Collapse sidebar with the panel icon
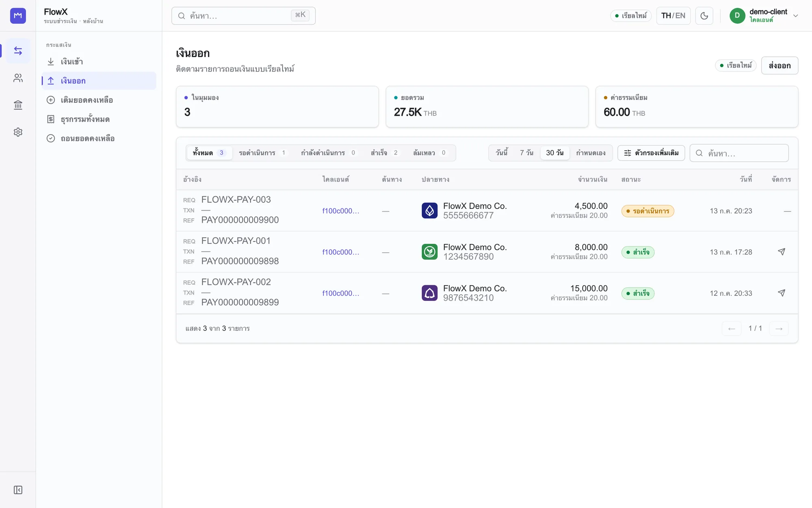This screenshot has width=812, height=508. click(18, 490)
